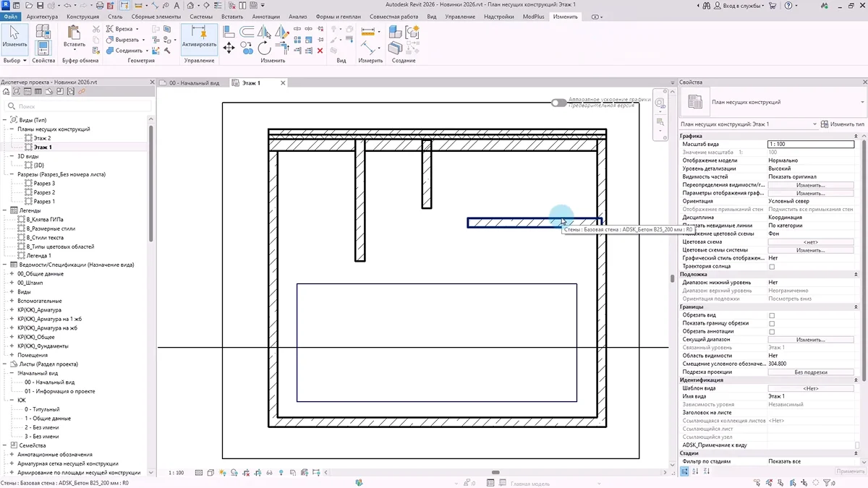Open the view type selector dropdown in Properties
Image resolution: width=868 pixels, height=488 pixels.
coord(862,103)
